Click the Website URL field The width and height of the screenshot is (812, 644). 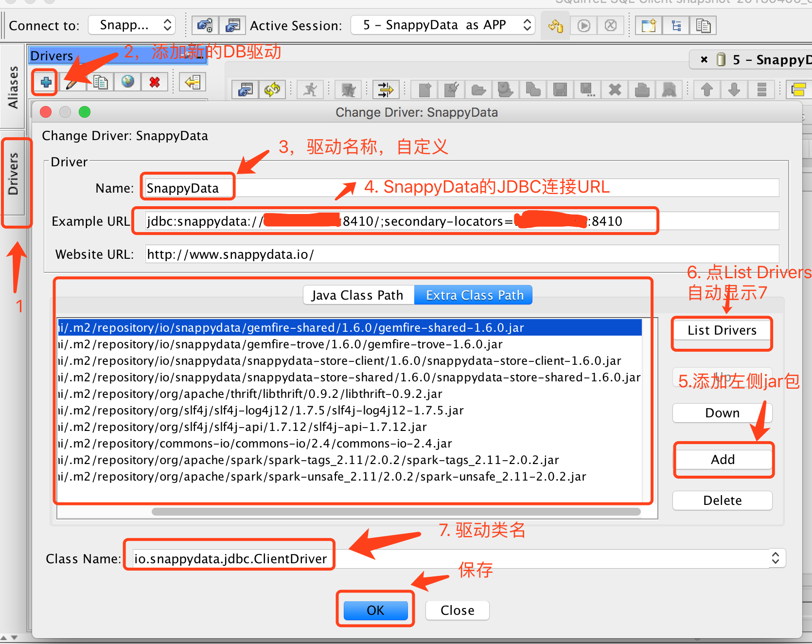pos(462,254)
